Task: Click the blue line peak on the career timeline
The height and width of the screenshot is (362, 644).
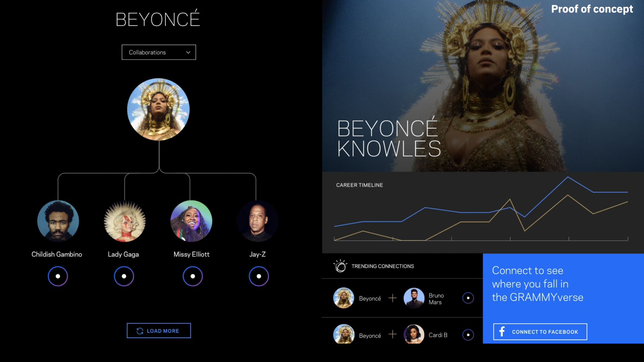Action: click(x=568, y=177)
